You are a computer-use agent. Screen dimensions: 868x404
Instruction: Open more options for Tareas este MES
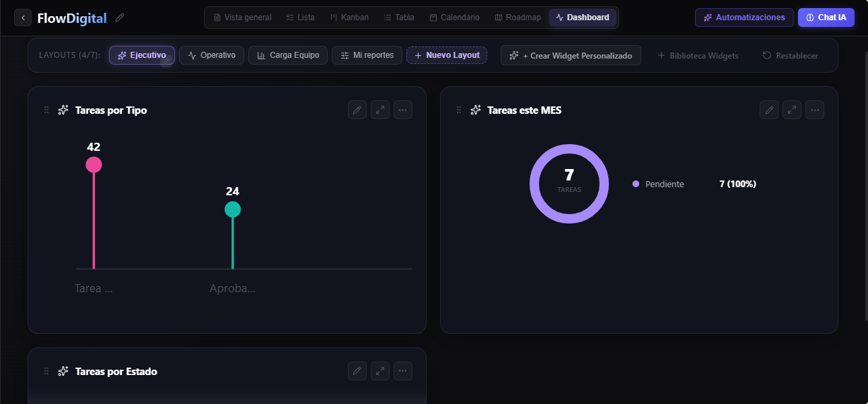[x=815, y=110]
